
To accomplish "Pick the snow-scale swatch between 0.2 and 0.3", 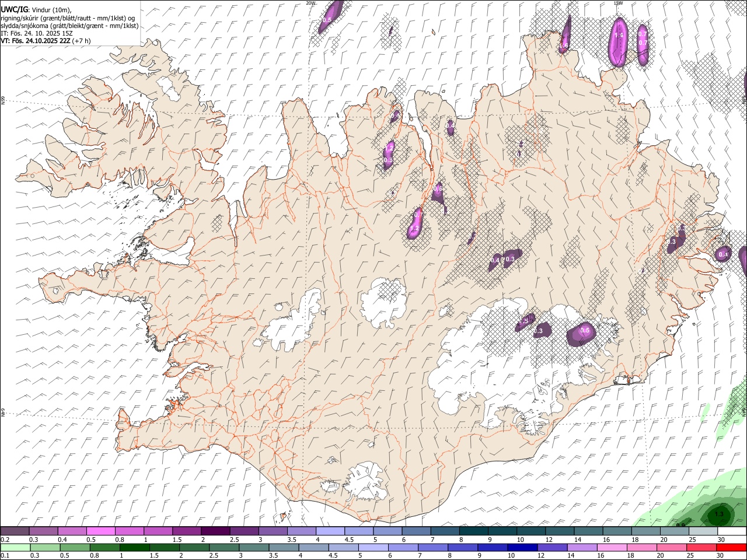I will pyautogui.click(x=15, y=531).
